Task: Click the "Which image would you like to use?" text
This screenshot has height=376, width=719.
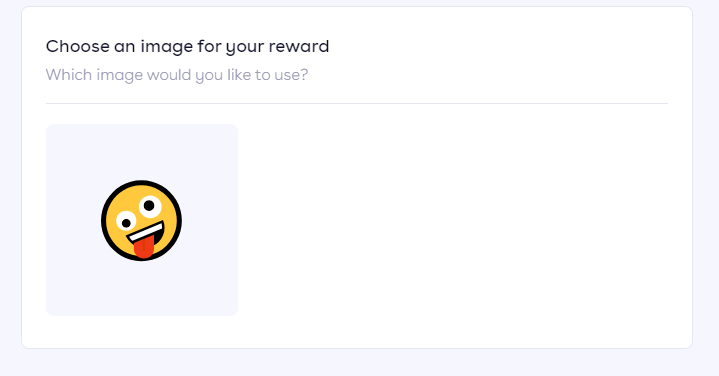Action: 177,75
